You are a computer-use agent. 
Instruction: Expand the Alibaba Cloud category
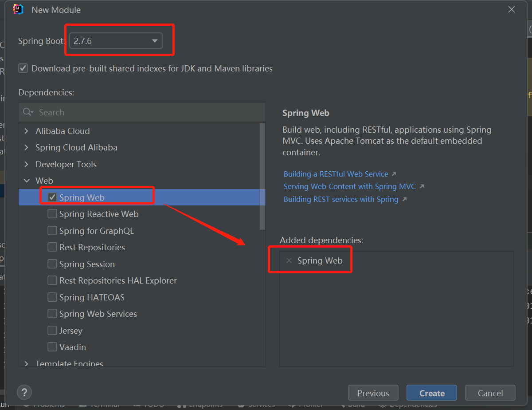tap(26, 131)
